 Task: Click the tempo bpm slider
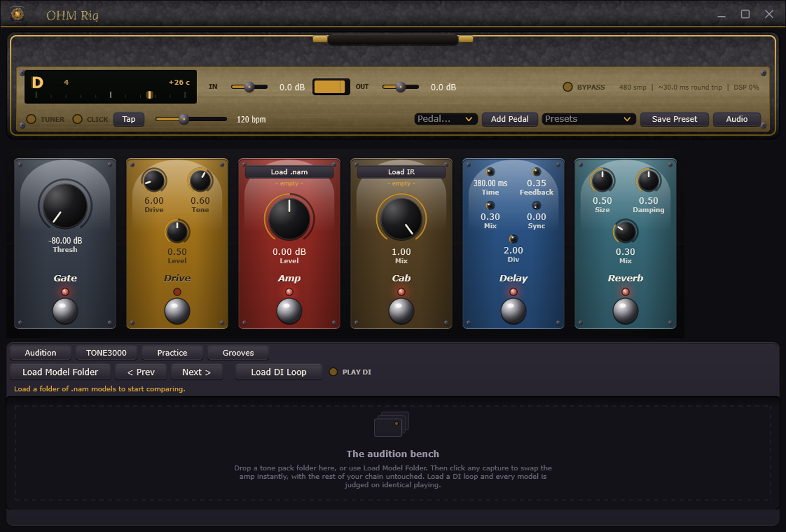[191, 119]
